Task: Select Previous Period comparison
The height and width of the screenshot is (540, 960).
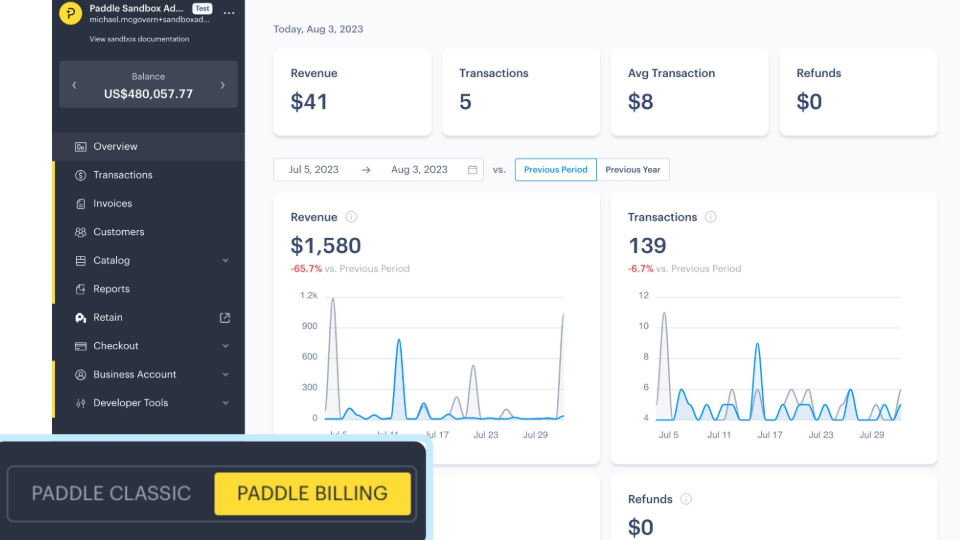Action: (555, 170)
